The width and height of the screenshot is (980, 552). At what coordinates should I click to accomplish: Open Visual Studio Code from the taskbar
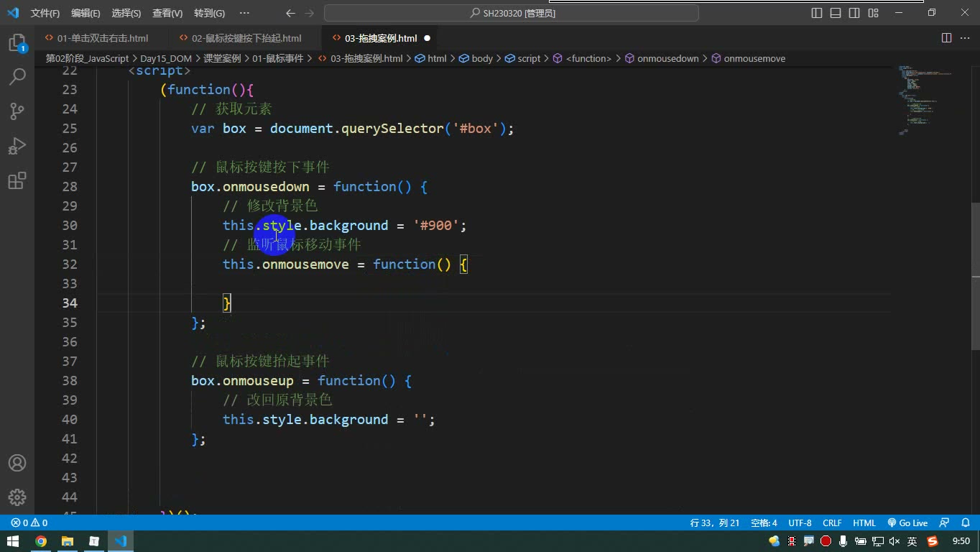121,541
